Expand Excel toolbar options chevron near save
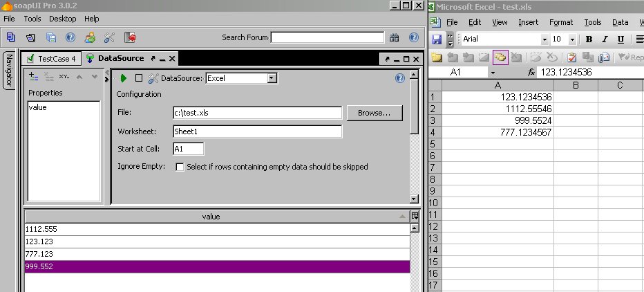644x292 pixels. coord(450,39)
